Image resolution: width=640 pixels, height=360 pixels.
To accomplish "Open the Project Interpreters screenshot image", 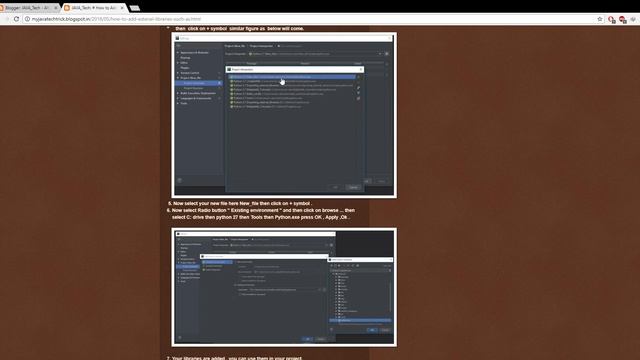I will click(284, 115).
